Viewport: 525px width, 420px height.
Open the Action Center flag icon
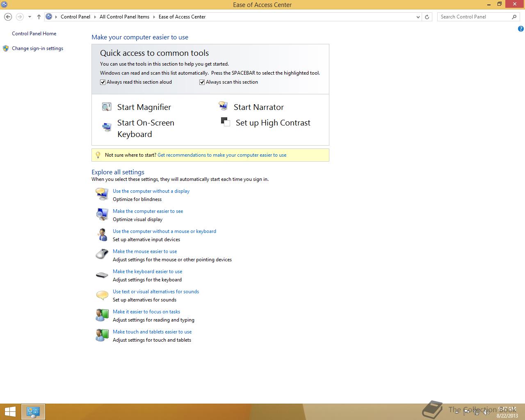tap(467, 412)
